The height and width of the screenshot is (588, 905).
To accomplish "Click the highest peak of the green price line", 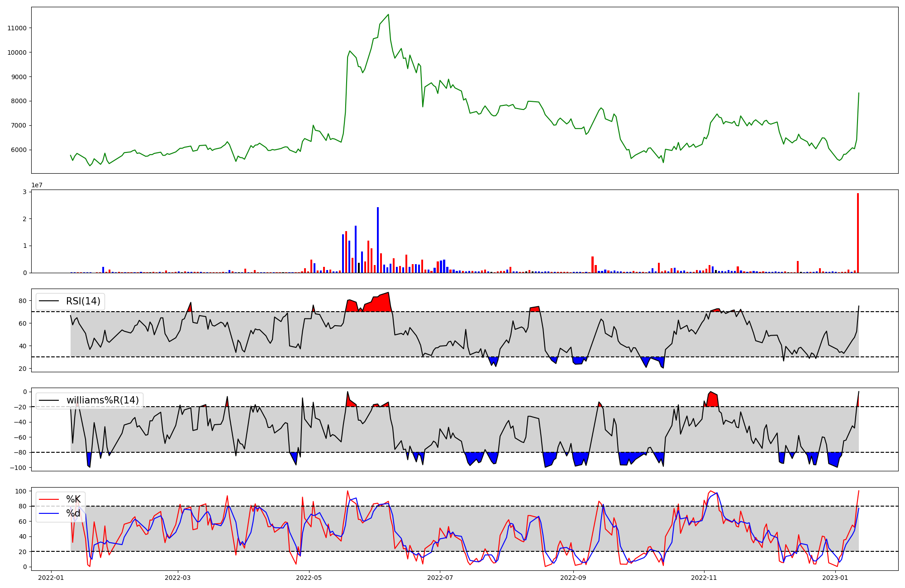I will (388, 14).
